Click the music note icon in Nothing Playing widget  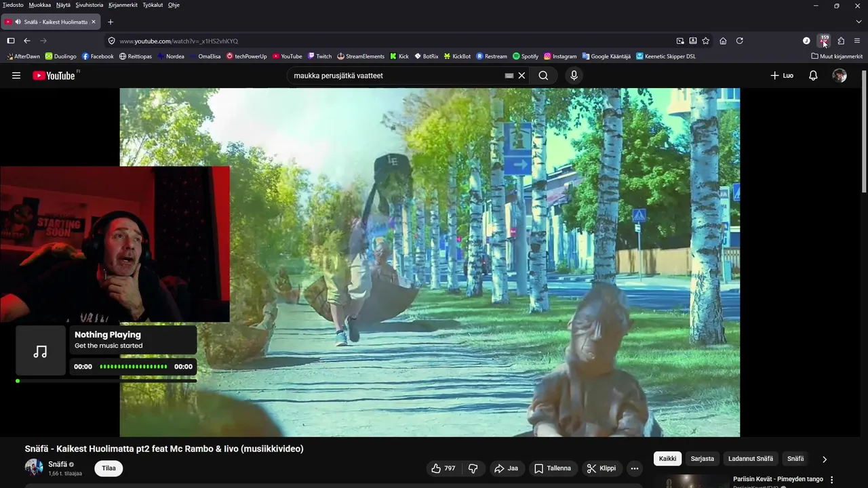pos(41,351)
